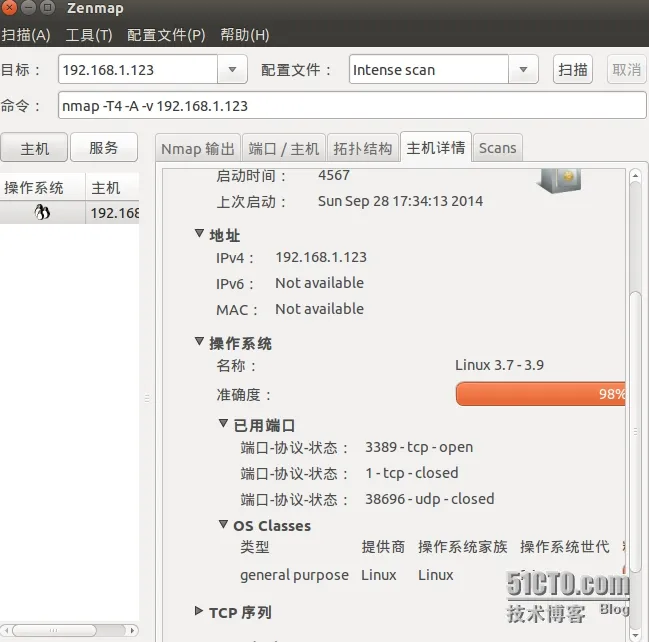Collapse the 已用端口 section
649x642 pixels.
[223, 423]
